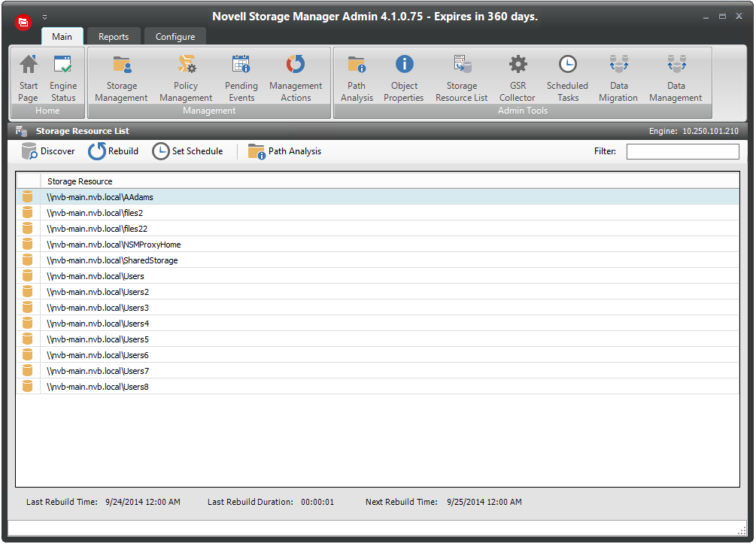Open Storage Management in the ribbon
This screenshot has height=544, width=756.
pyautogui.click(x=122, y=78)
